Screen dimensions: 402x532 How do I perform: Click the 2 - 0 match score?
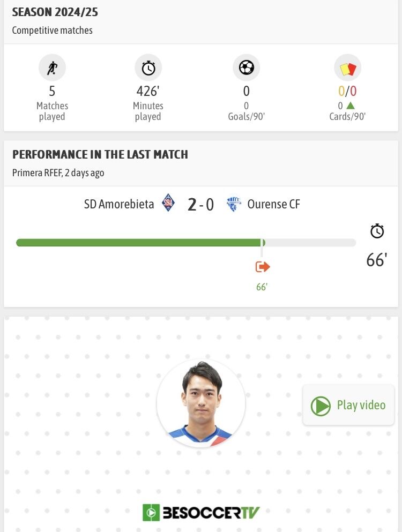click(200, 205)
